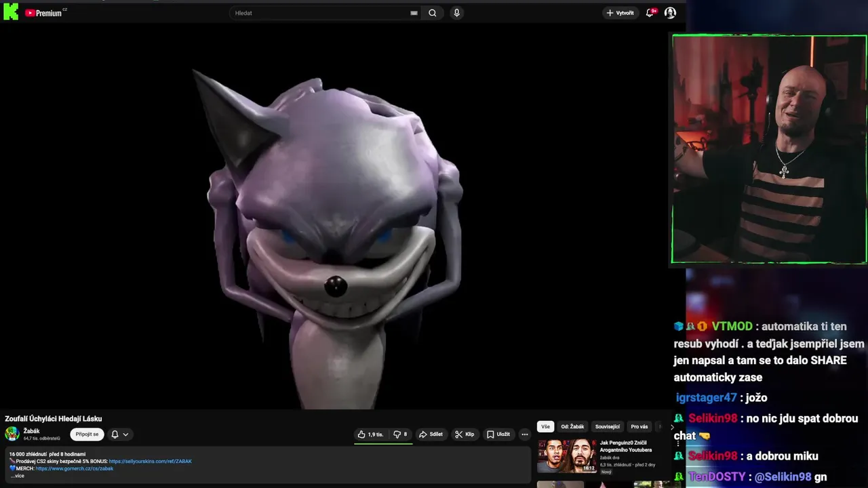Open sellyourskins.com referral link

(x=151, y=462)
